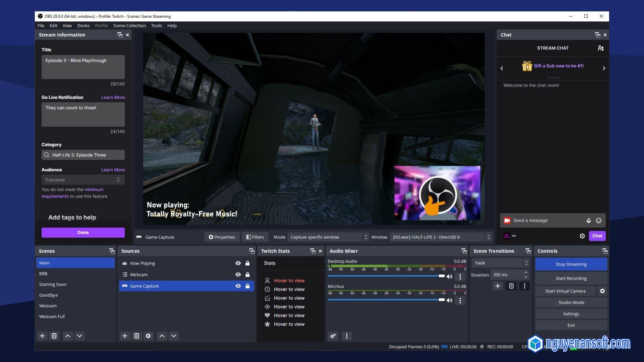Toggle lock on Now Playing source
The image size is (644, 362).
coord(248,263)
